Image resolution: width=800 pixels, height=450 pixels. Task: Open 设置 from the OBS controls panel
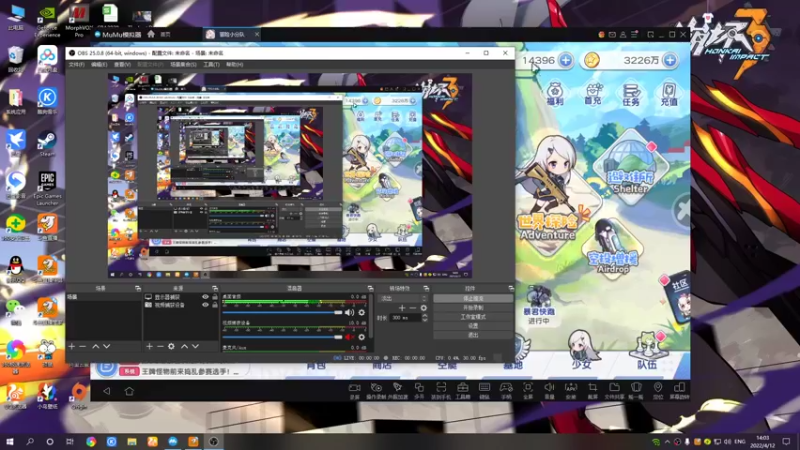(x=473, y=326)
